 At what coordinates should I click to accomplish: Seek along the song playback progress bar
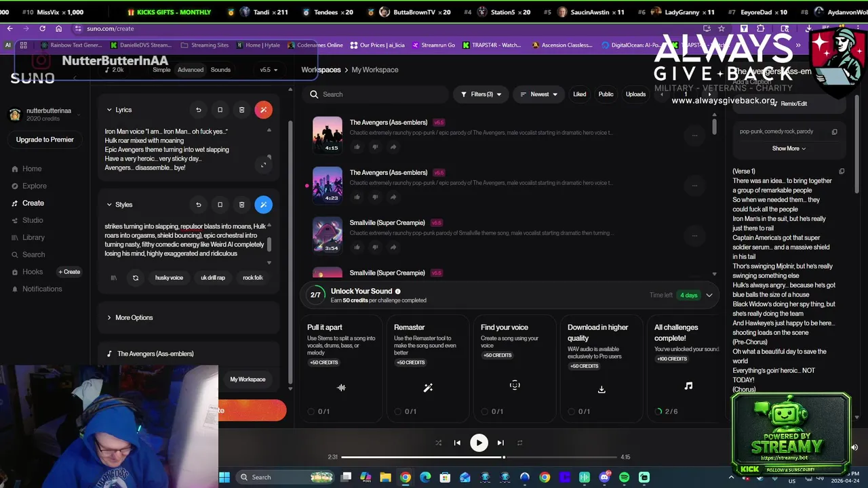point(479,457)
